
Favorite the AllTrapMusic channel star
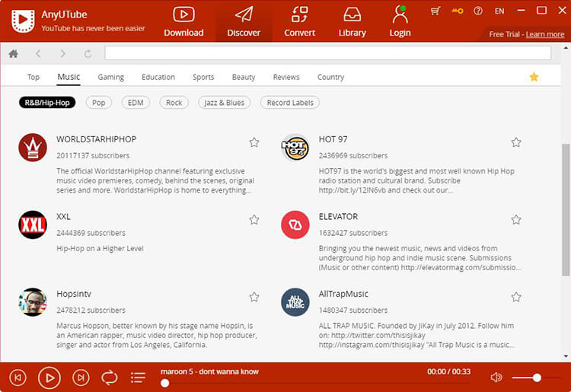click(x=516, y=297)
